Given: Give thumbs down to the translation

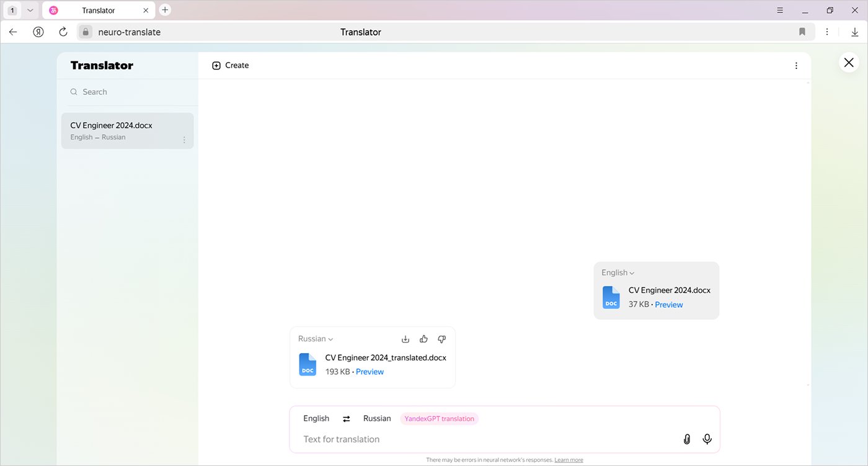Looking at the screenshot, I should (x=441, y=339).
